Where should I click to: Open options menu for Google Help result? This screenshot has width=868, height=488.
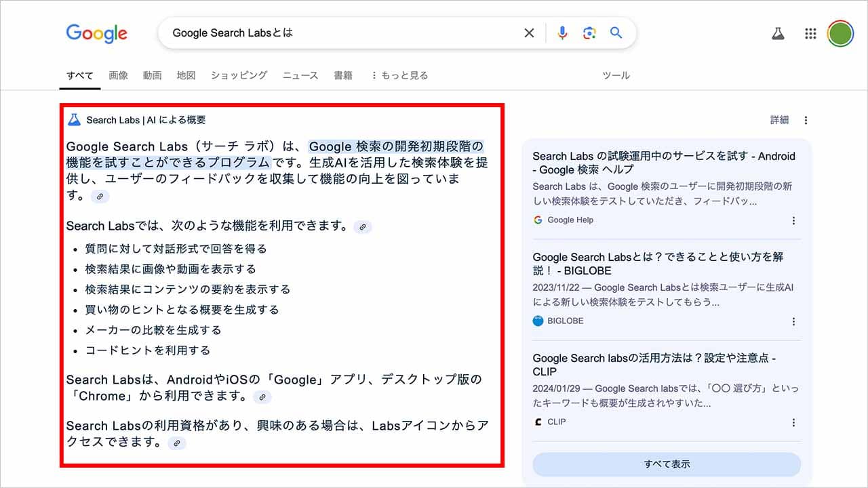793,220
